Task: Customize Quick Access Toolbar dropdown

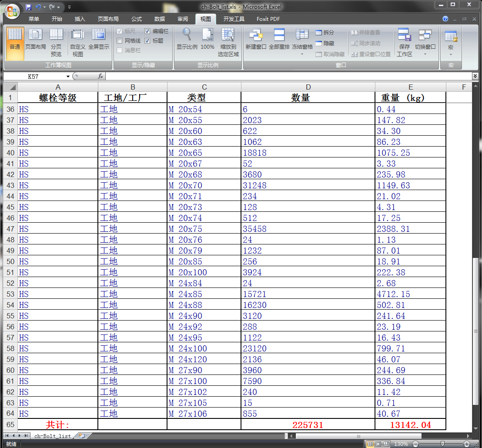Action: (69, 7)
